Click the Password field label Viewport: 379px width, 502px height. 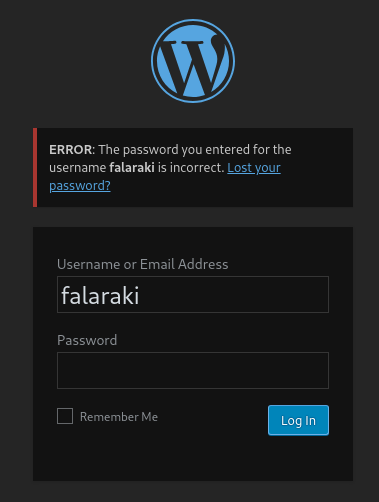click(x=87, y=340)
